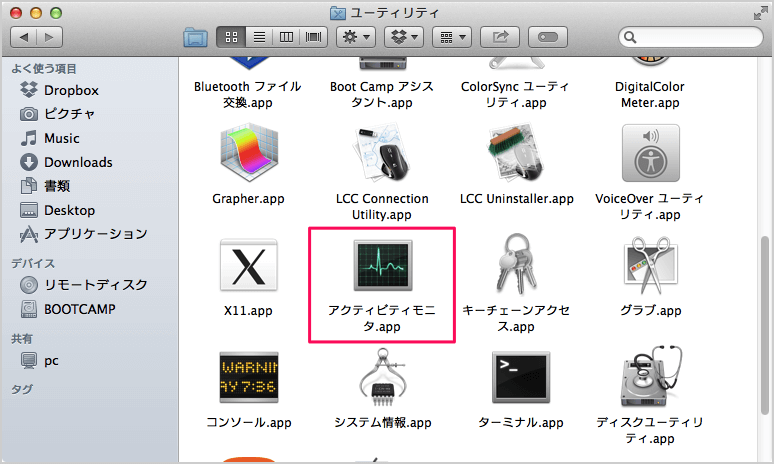The height and width of the screenshot is (464, 774).
Task: Select the X11.app icon
Action: click(x=248, y=265)
